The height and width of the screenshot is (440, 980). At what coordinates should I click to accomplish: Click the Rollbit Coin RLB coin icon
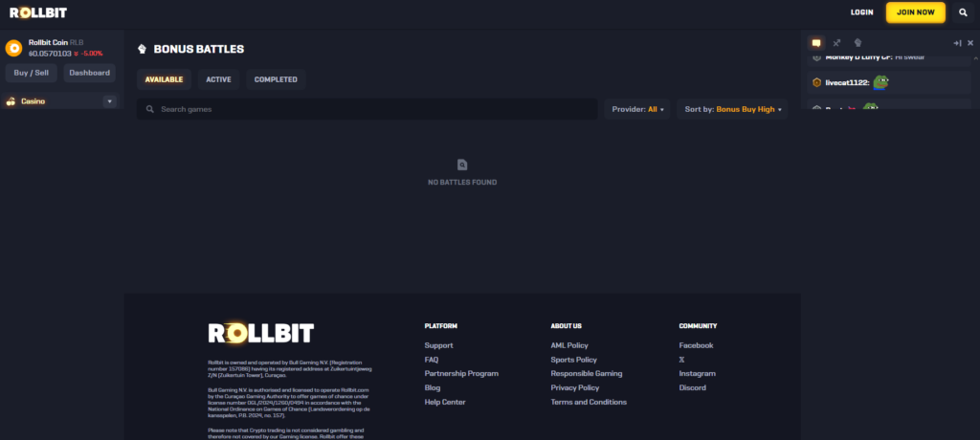click(x=13, y=48)
